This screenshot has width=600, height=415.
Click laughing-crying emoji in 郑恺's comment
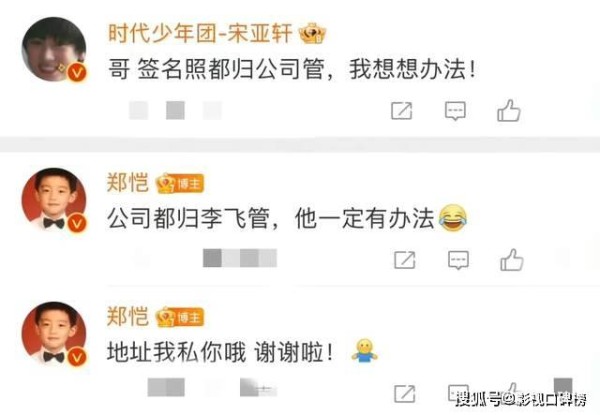tap(453, 218)
